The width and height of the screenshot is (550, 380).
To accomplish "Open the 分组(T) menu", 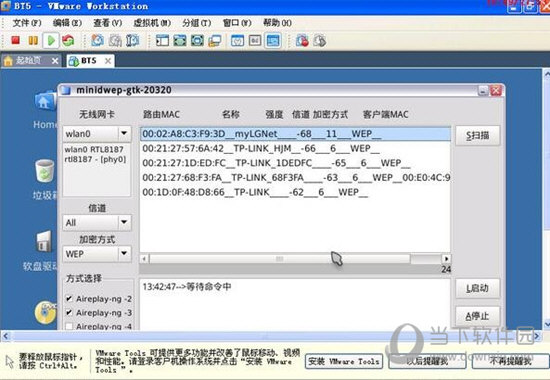I will [x=196, y=23].
